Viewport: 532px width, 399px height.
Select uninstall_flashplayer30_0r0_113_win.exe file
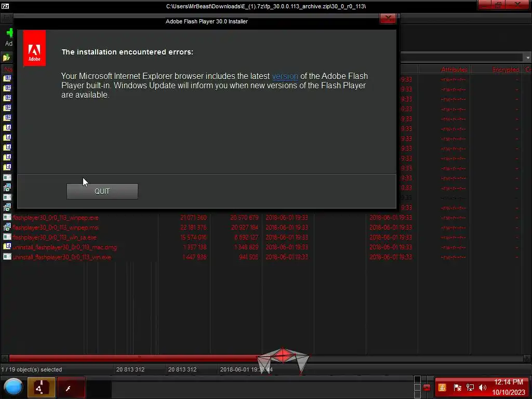click(x=62, y=257)
